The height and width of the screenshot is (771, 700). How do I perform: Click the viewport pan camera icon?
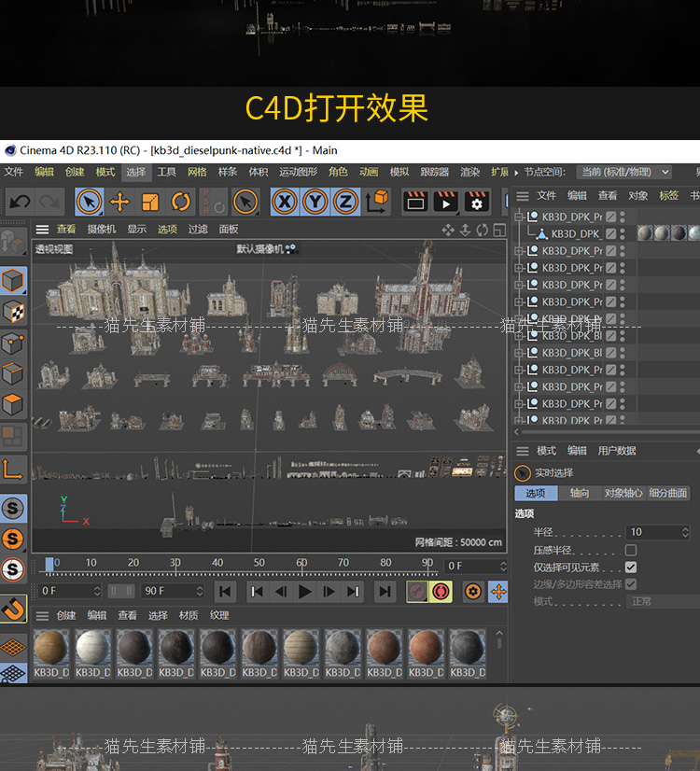448,230
